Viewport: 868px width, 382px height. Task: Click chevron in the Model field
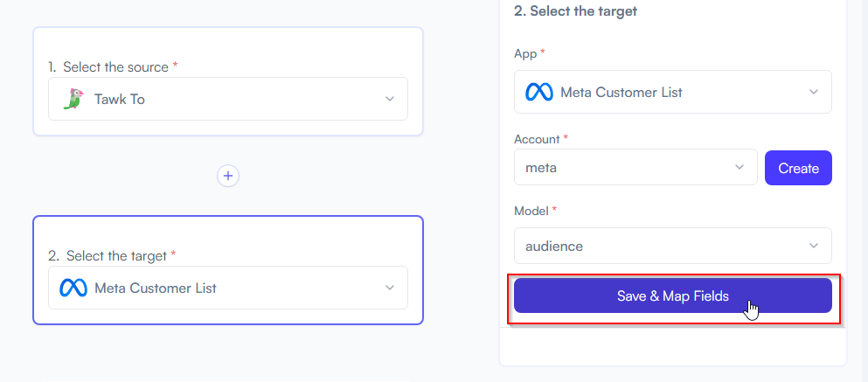point(813,246)
